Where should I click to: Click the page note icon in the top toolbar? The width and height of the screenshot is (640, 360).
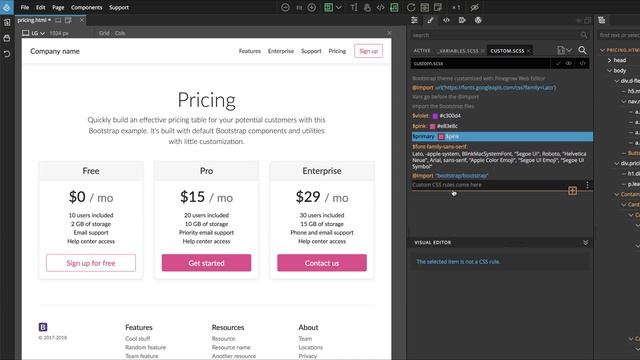438,7
